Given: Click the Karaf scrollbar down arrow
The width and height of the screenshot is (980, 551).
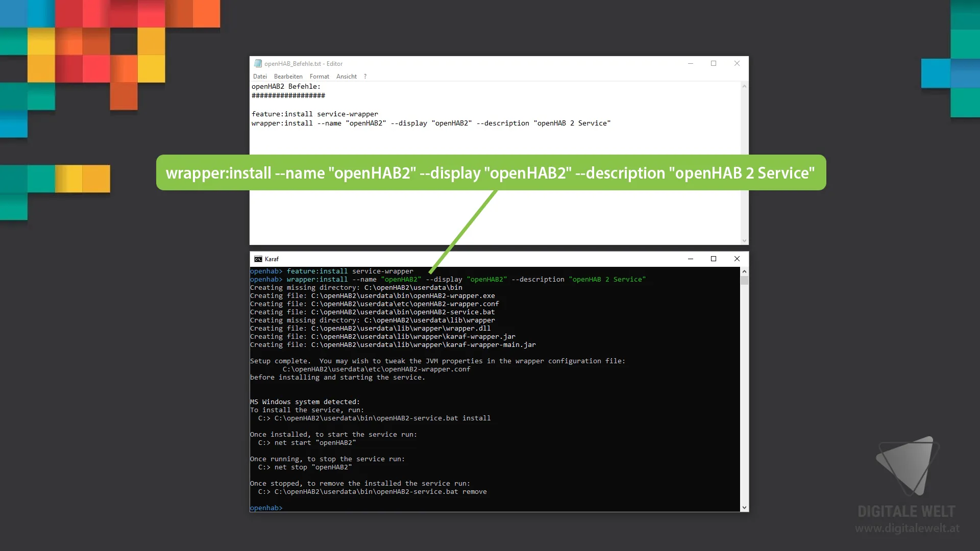Looking at the screenshot, I should pos(744,507).
